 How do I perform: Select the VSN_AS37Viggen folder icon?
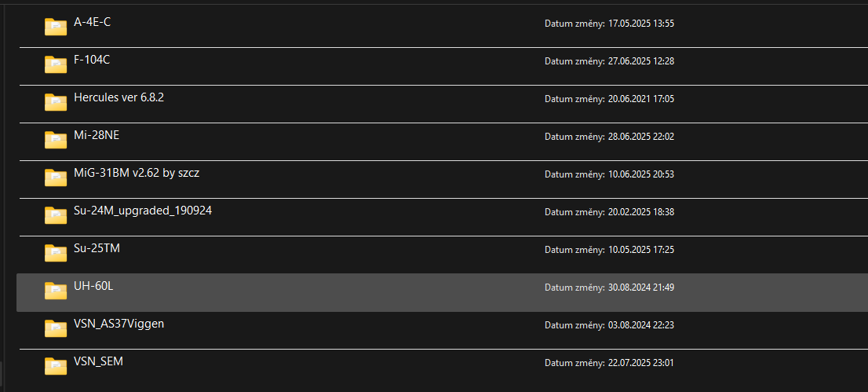coord(56,328)
